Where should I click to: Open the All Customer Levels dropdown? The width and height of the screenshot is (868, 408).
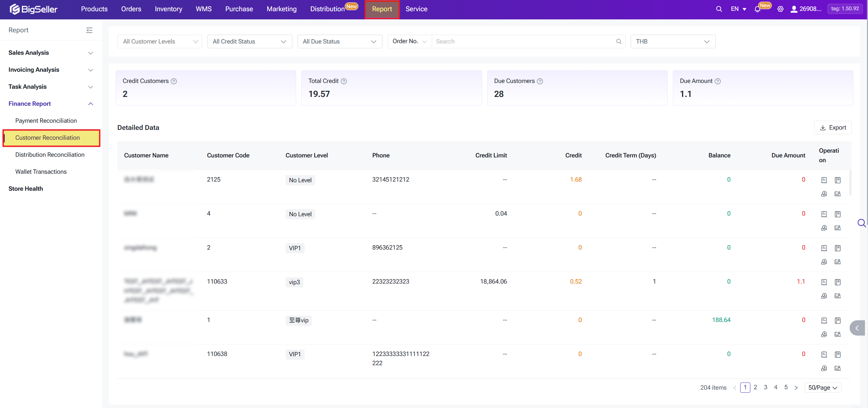[x=159, y=41]
